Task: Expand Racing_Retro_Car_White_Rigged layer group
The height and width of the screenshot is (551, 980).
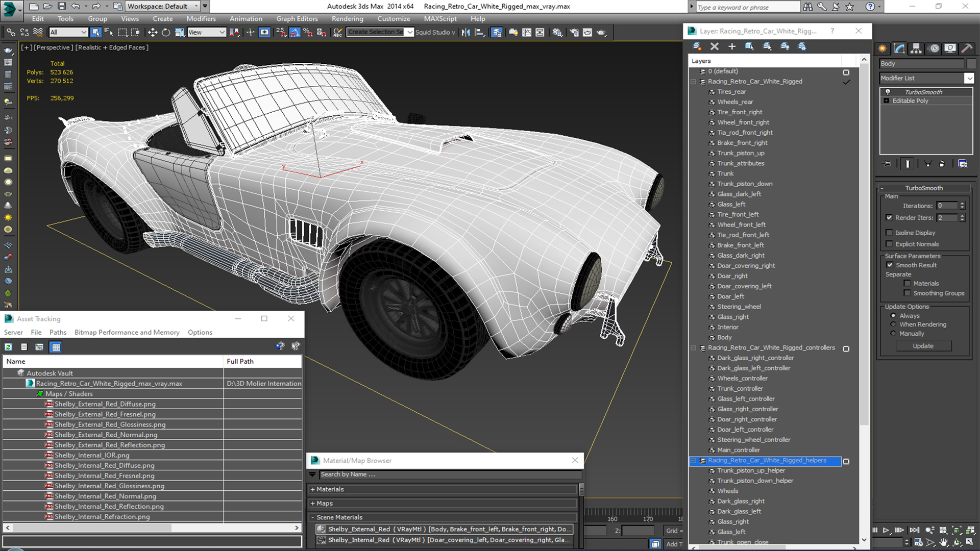Action: point(694,82)
